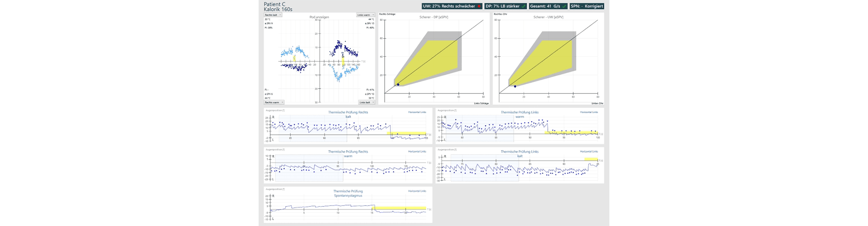Click the green checkmark beside Gesamt value
The width and height of the screenshot is (868, 226).
pyautogui.click(x=564, y=6)
